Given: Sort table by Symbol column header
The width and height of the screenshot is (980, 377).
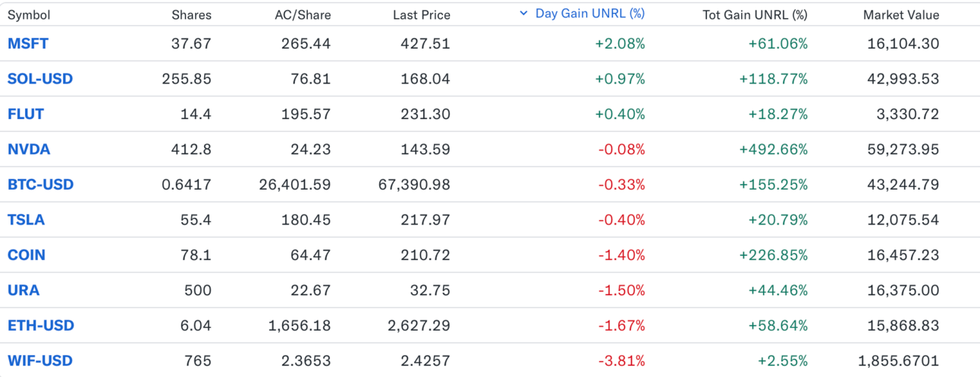Looking at the screenshot, I should point(29,14).
